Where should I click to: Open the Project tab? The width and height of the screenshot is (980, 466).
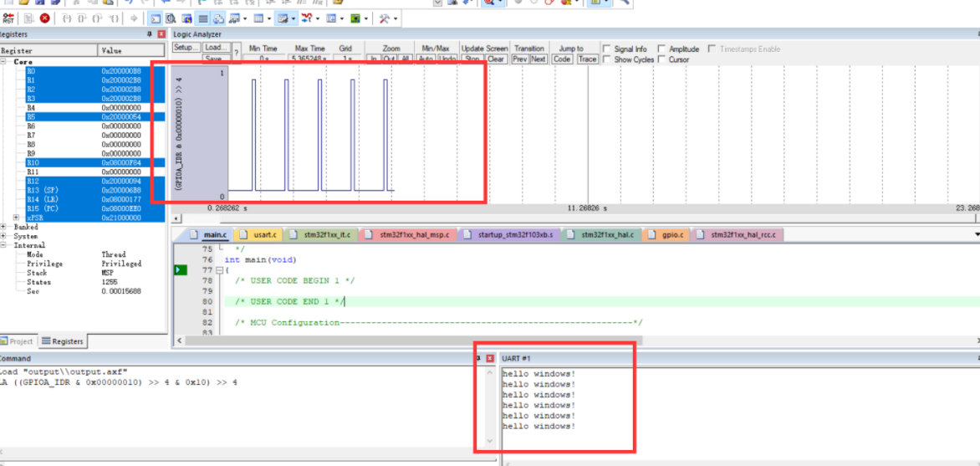18,341
